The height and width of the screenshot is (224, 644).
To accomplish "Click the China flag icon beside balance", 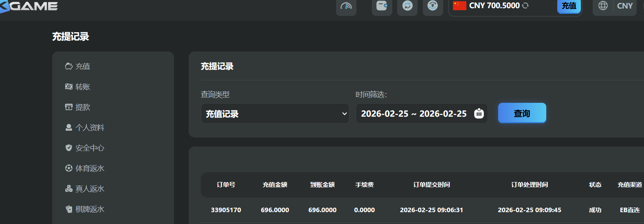I will (459, 6).
